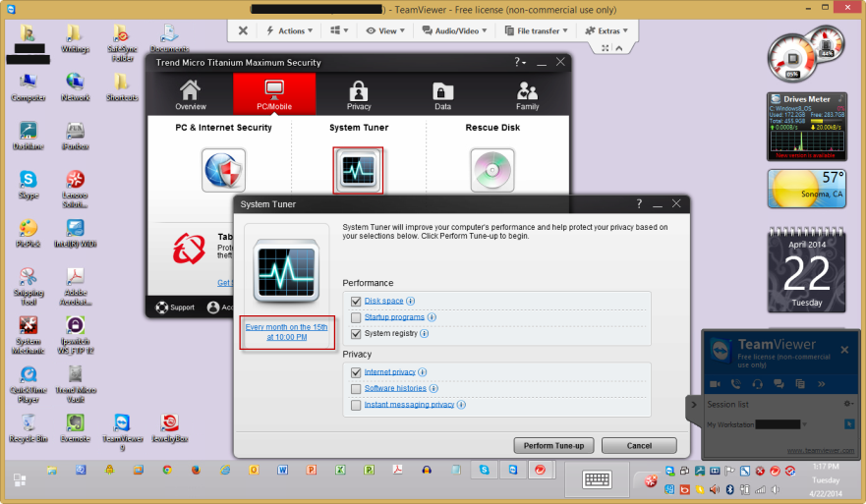Open the System Tuner icon in Trend Micro
This screenshot has height=504, width=866.
pos(357,170)
